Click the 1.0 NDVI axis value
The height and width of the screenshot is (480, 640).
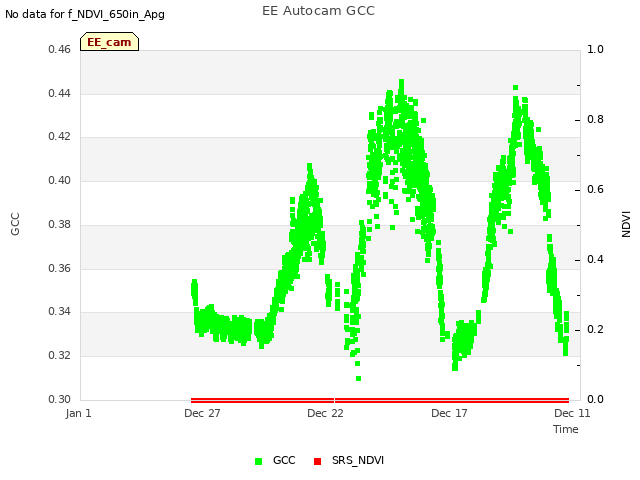click(x=595, y=49)
